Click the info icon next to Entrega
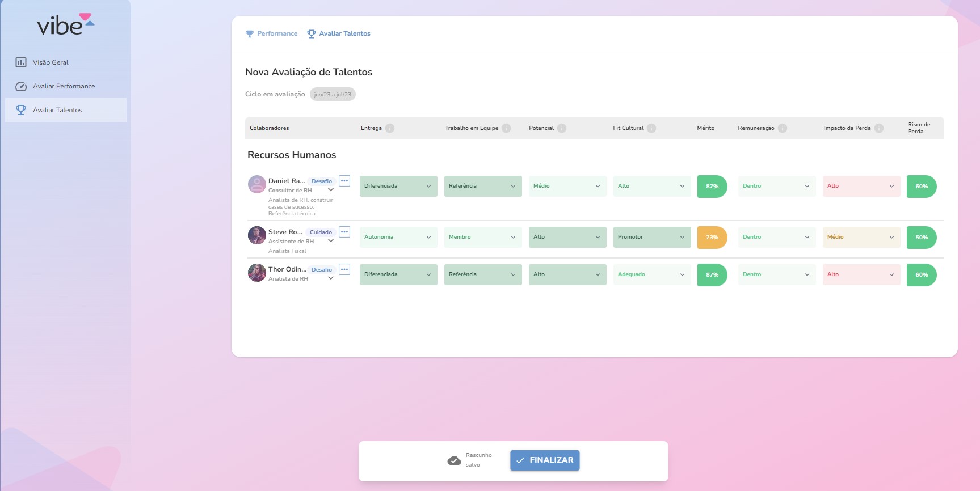This screenshot has width=980, height=491. point(390,128)
